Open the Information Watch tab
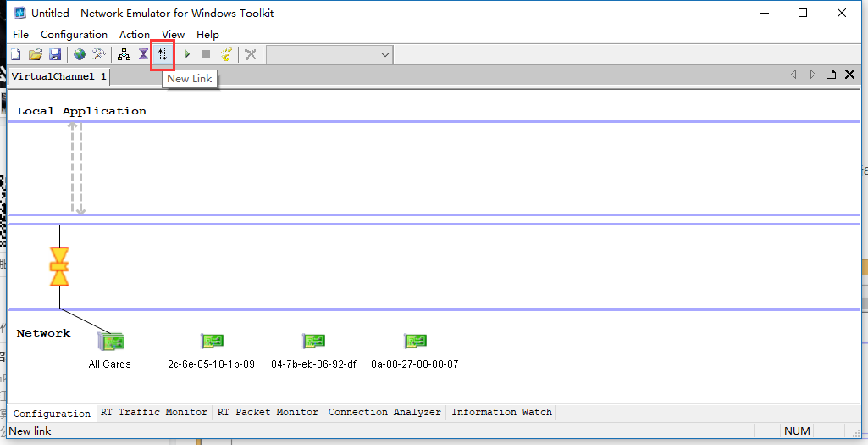 (x=501, y=412)
